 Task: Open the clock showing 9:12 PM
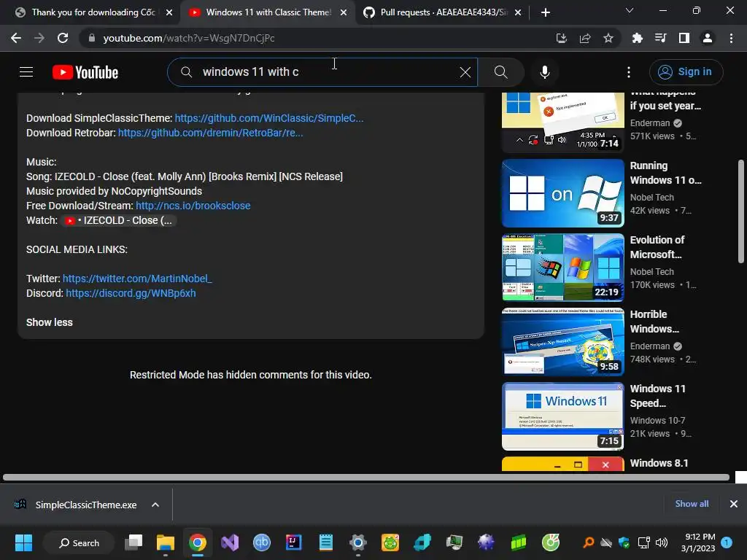pos(698,542)
